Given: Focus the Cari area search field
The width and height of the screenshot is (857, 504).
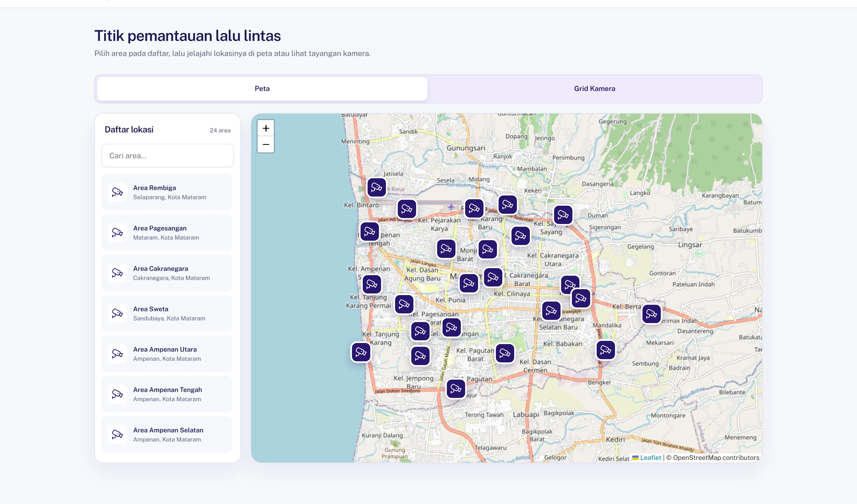Looking at the screenshot, I should (167, 156).
